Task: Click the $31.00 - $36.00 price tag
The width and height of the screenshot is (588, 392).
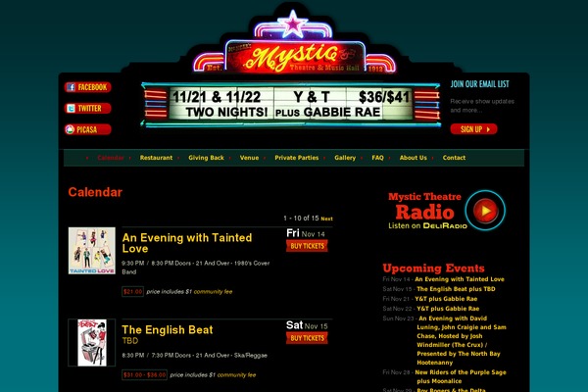Action: pyautogui.click(x=144, y=374)
